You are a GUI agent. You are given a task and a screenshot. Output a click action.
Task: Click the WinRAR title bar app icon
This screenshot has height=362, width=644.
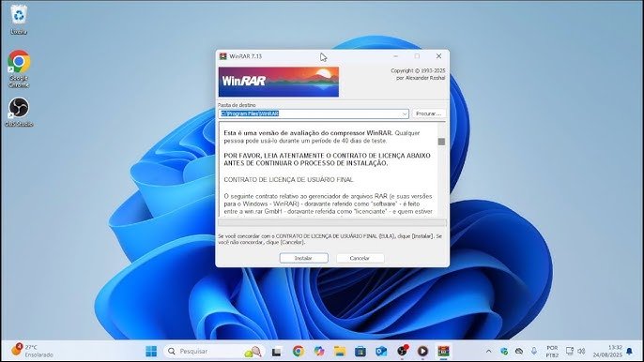pyautogui.click(x=223, y=56)
